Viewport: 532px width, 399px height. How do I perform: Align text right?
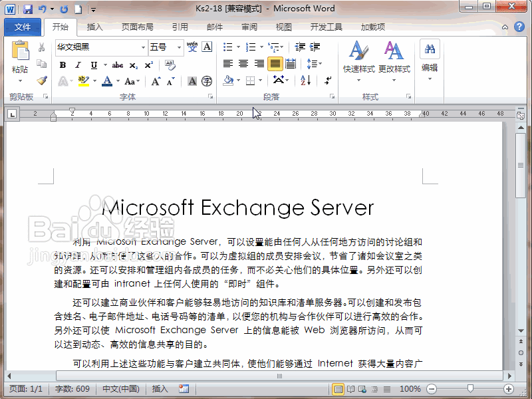point(259,64)
